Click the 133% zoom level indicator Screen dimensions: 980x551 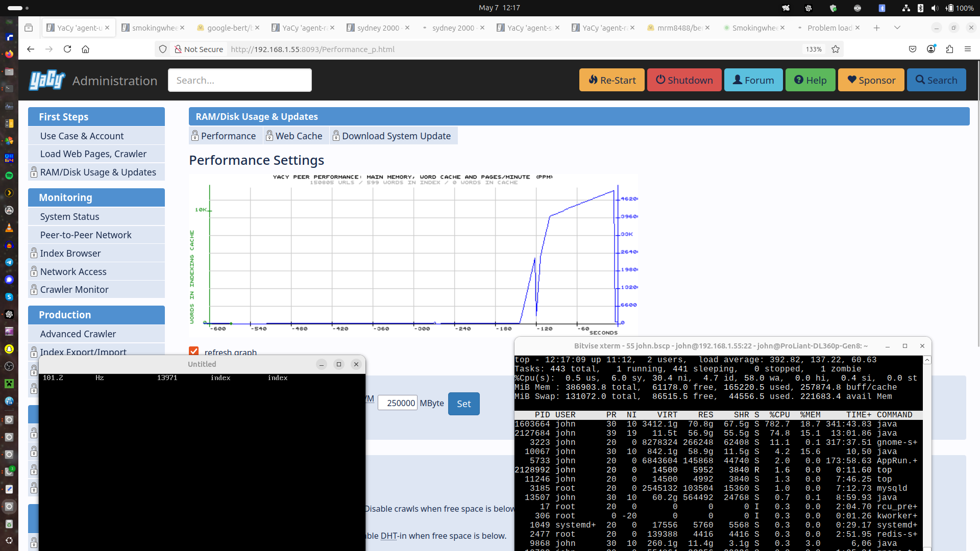click(814, 49)
